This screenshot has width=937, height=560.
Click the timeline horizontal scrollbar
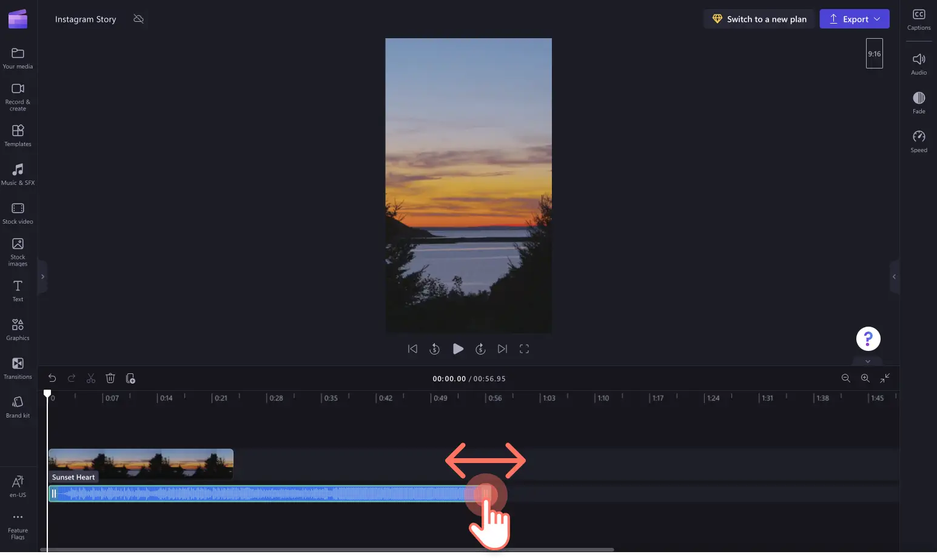[x=327, y=550]
